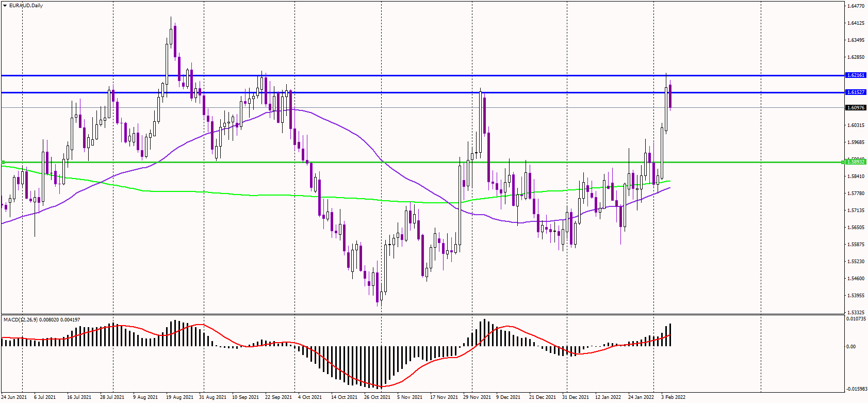Click the 1.57780 value on price axis
This screenshot has height=403, width=868.
coord(856,194)
